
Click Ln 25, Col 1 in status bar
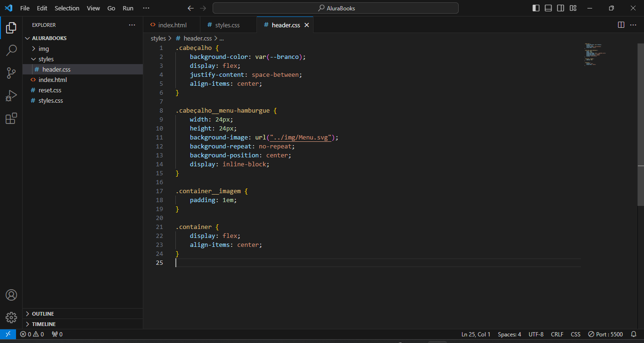pyautogui.click(x=476, y=334)
